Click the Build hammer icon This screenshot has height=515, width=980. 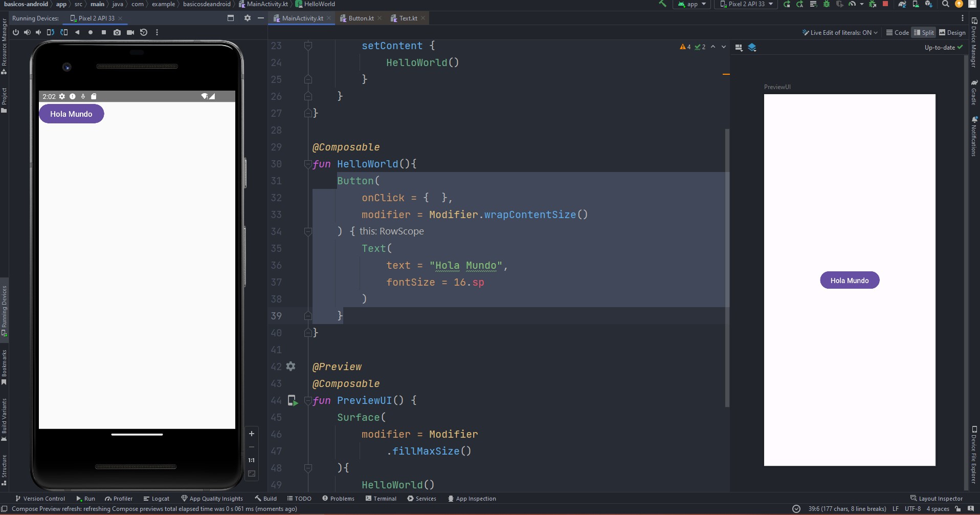662,4
